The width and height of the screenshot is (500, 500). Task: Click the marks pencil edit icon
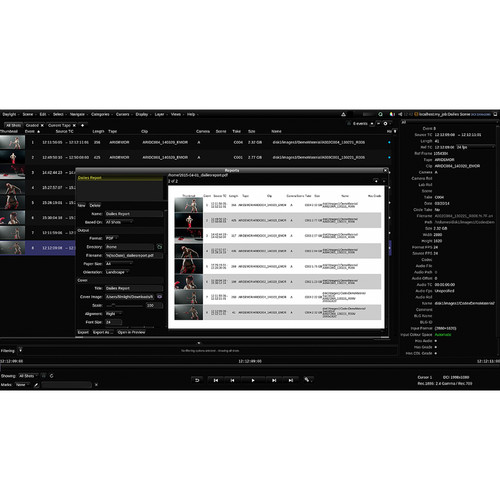click(x=36, y=385)
